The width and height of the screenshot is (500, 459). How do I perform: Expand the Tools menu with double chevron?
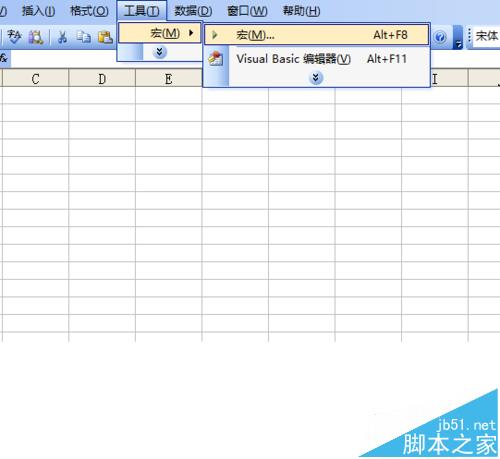(x=160, y=52)
